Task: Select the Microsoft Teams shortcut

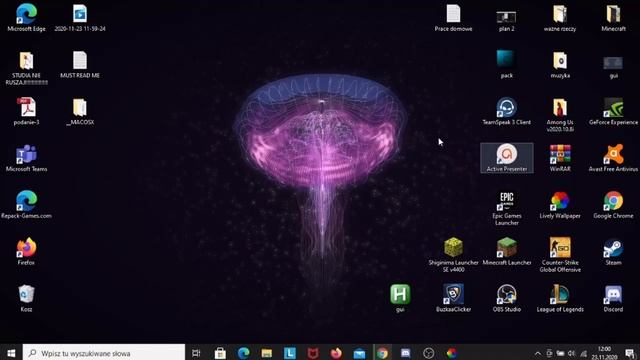Action: pyautogui.click(x=27, y=158)
